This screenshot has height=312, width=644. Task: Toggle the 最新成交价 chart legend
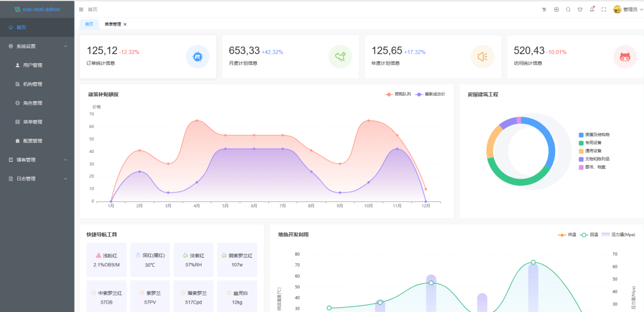[x=430, y=94]
